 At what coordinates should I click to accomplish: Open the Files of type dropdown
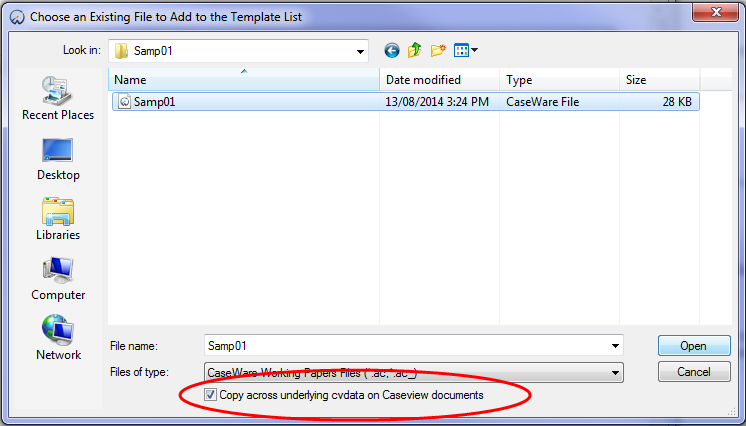coord(414,373)
